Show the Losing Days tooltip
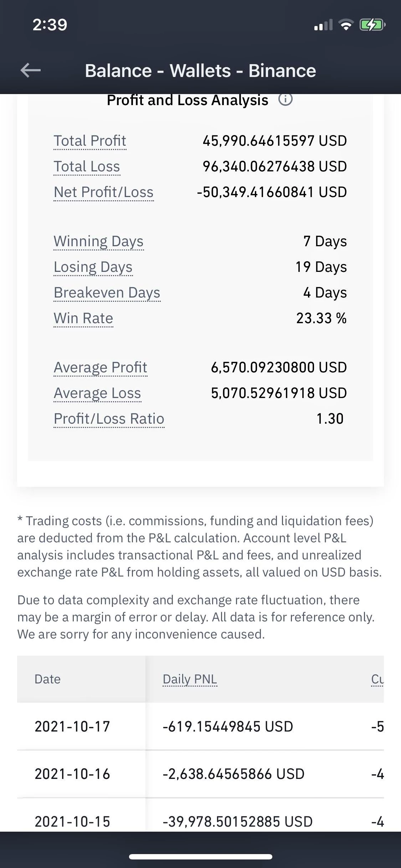 click(x=93, y=267)
